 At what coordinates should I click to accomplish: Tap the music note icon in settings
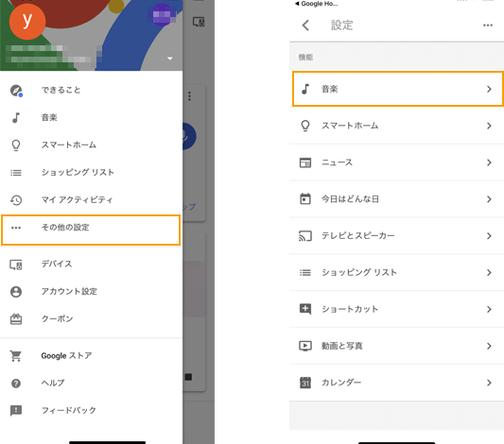pos(305,89)
